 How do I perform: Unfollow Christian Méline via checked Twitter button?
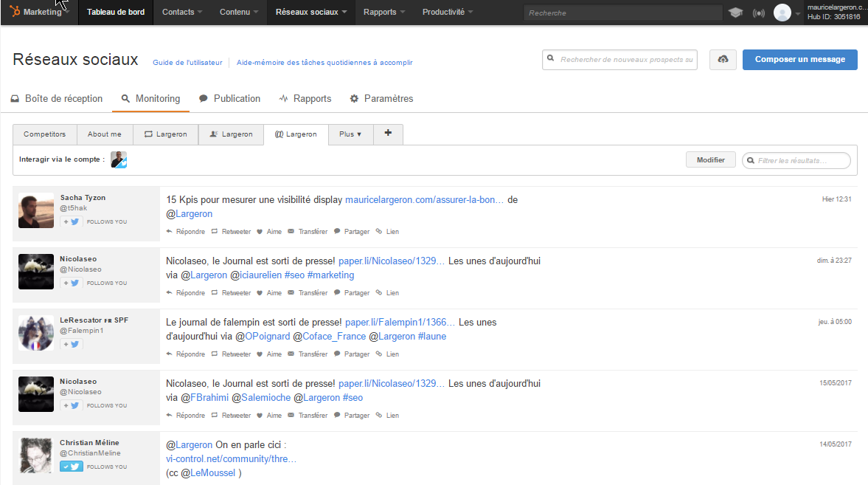(x=72, y=467)
